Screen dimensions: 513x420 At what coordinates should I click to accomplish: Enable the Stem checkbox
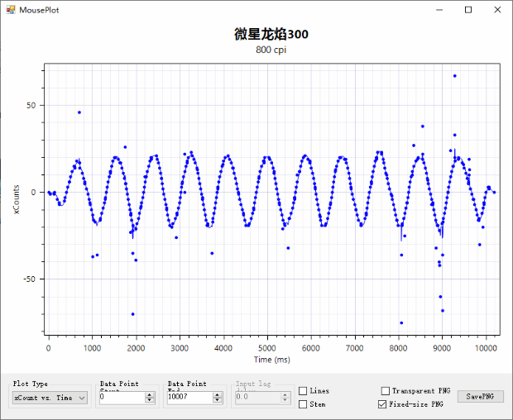point(303,404)
